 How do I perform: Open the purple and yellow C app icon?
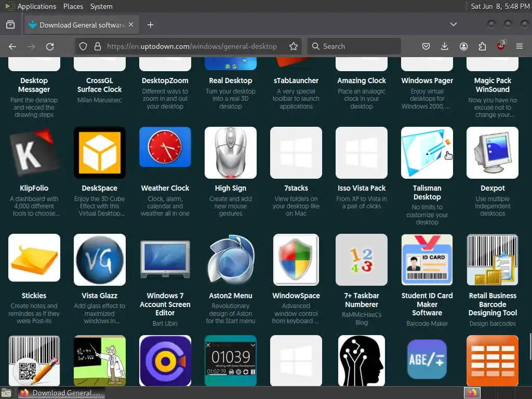click(165, 361)
